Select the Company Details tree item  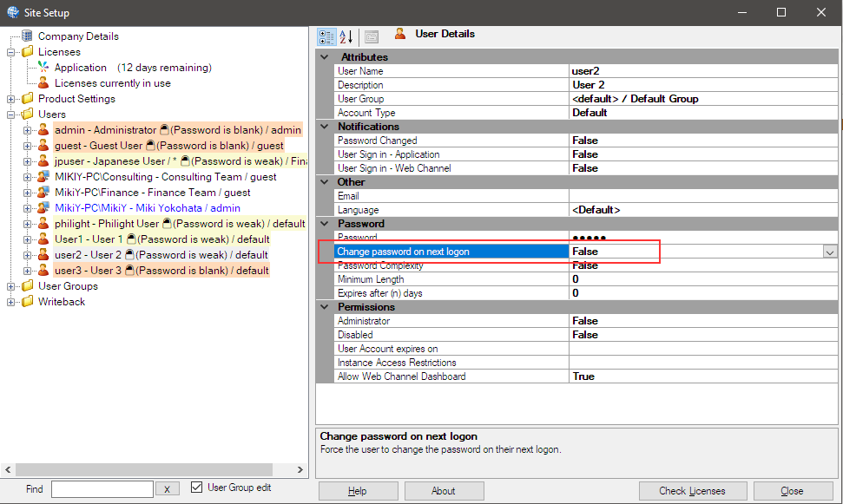click(78, 36)
